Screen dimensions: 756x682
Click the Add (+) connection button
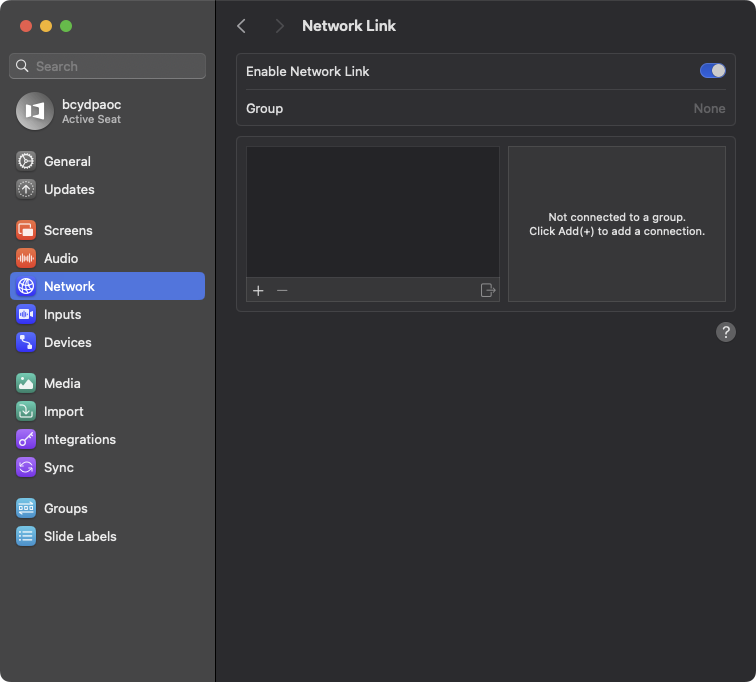pyautogui.click(x=258, y=290)
